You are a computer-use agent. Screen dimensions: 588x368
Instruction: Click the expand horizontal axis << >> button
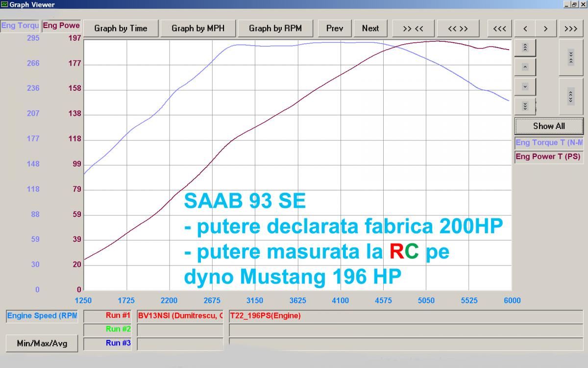458,28
